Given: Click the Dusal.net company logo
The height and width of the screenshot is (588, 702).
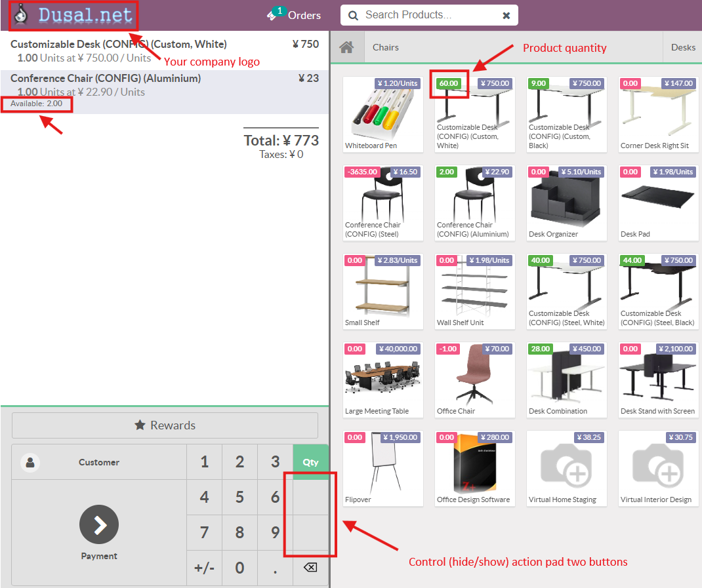Looking at the screenshot, I should [x=73, y=16].
